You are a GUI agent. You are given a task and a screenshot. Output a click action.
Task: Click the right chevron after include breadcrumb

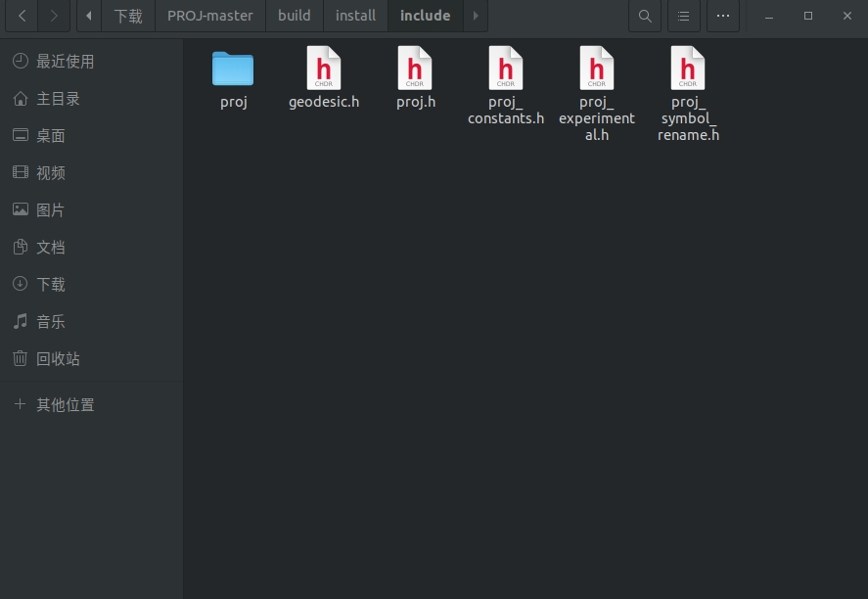point(476,16)
